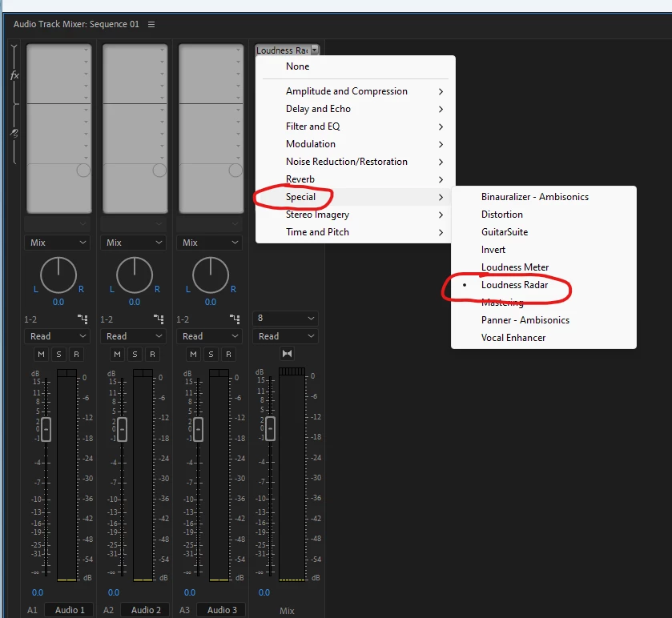
Task: Click Audio 1 effect parameter knob in effects slot
Action: point(83,171)
